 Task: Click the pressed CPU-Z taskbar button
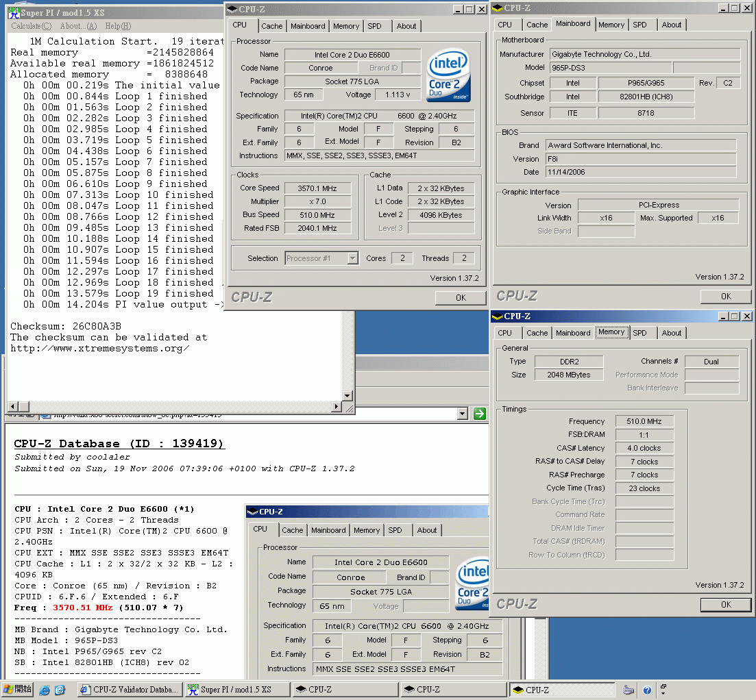pos(562,690)
